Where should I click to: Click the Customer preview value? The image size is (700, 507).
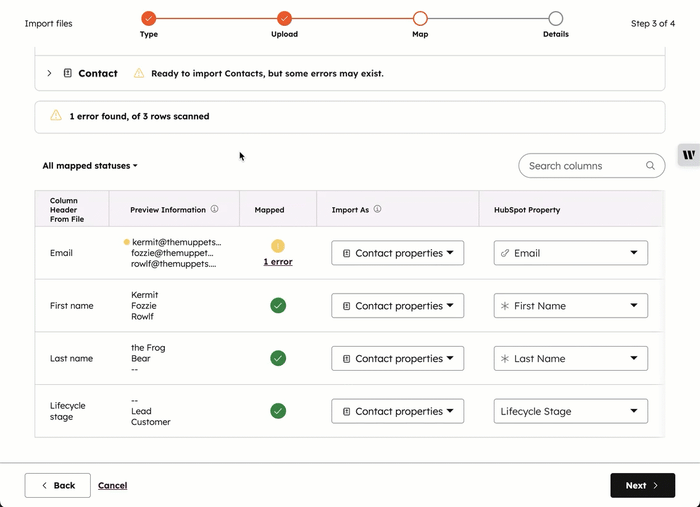pos(151,422)
